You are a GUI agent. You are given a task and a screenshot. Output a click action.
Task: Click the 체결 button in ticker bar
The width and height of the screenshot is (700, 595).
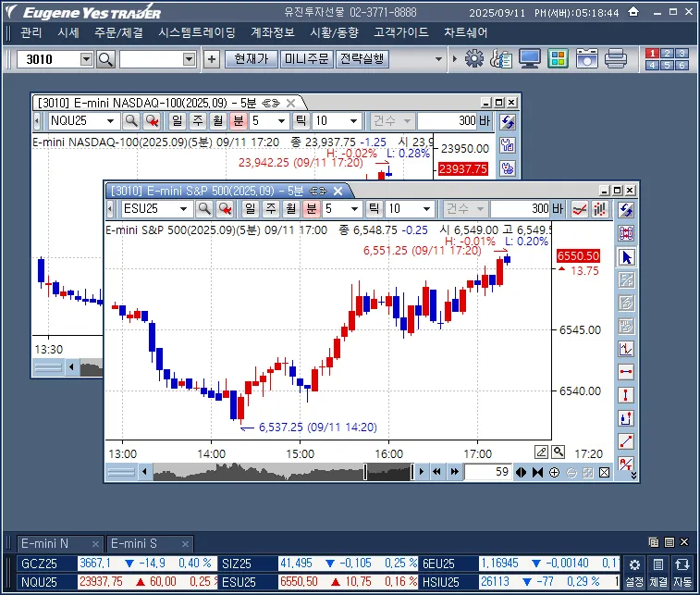click(x=658, y=573)
